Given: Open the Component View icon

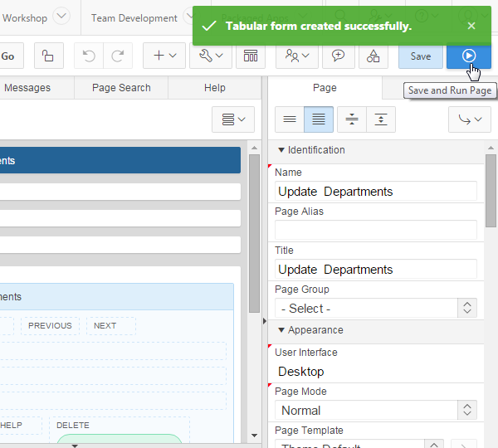Looking at the screenshot, I should [x=251, y=56].
